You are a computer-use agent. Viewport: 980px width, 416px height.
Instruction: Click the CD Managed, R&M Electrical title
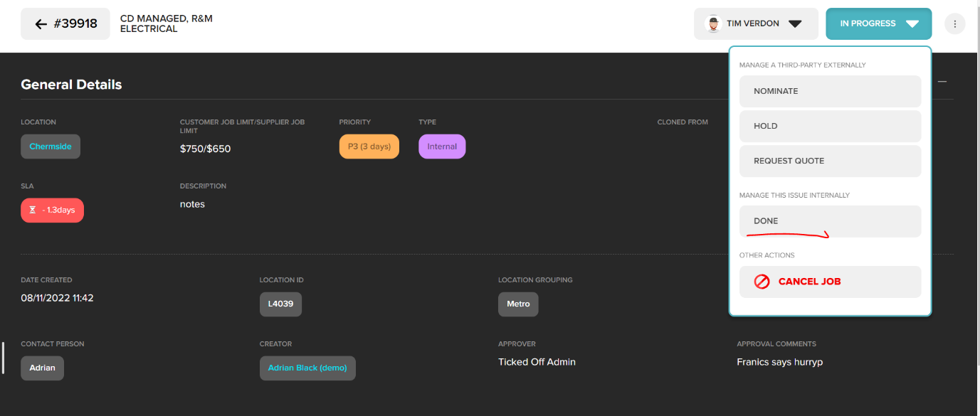click(x=167, y=24)
